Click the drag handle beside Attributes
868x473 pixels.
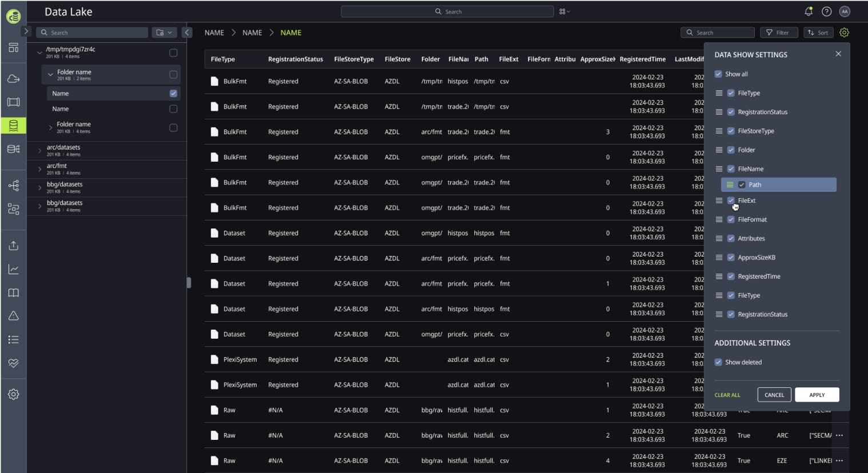point(719,238)
